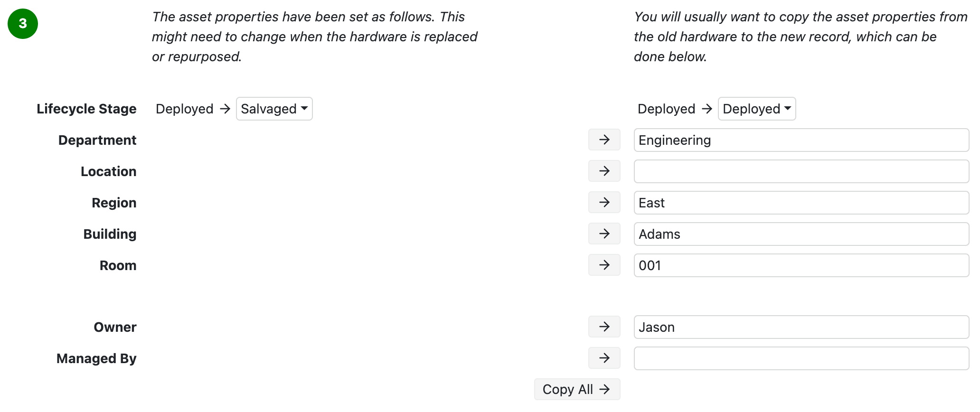Image resolution: width=980 pixels, height=412 pixels.
Task: Click the Adams building field
Action: [801, 234]
